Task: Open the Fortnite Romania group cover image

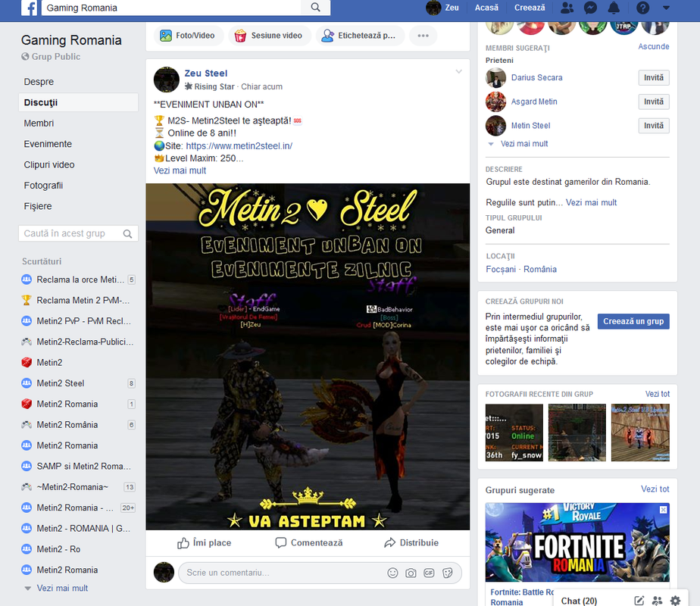Action: 577,542
